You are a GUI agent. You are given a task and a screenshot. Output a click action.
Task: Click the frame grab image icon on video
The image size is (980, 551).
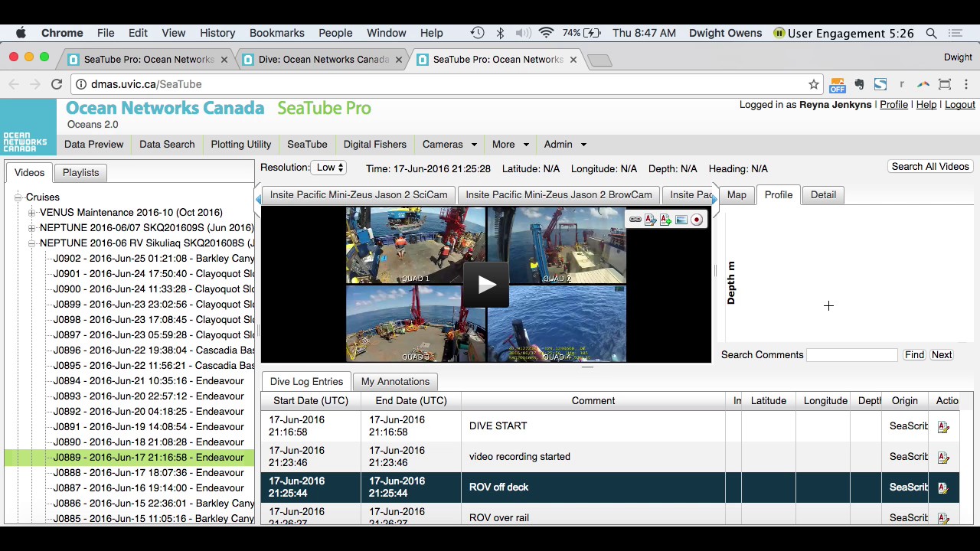click(681, 220)
